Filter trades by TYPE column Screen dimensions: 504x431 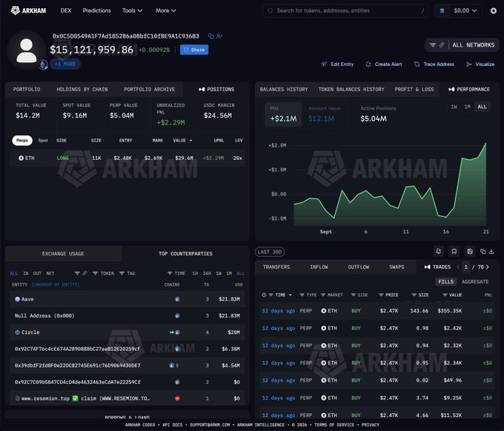point(302,295)
